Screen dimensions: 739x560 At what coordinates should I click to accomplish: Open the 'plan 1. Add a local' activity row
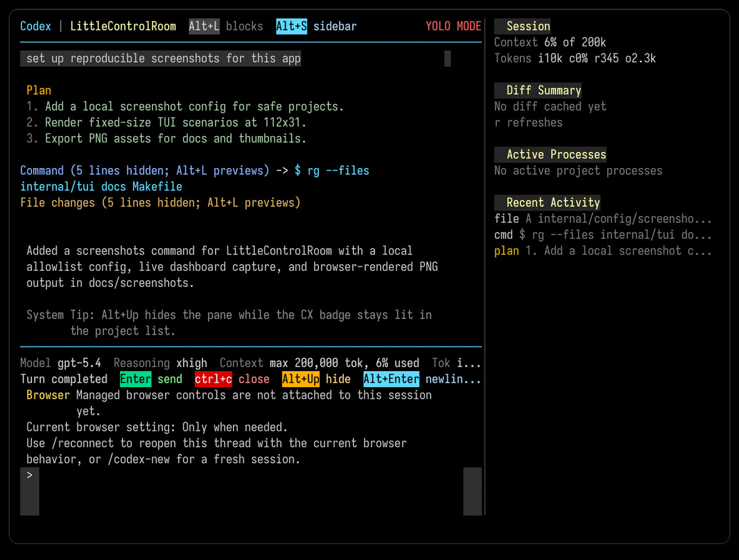[x=603, y=250]
